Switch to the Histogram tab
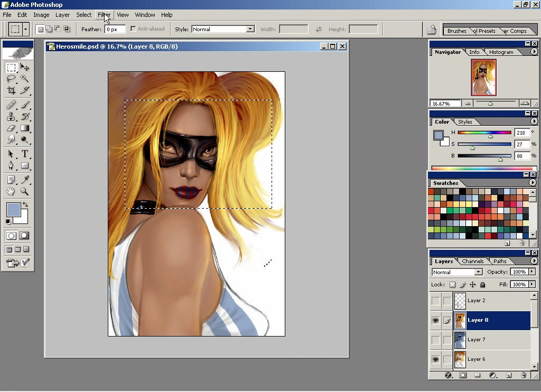This screenshot has width=541, height=392. tap(501, 52)
